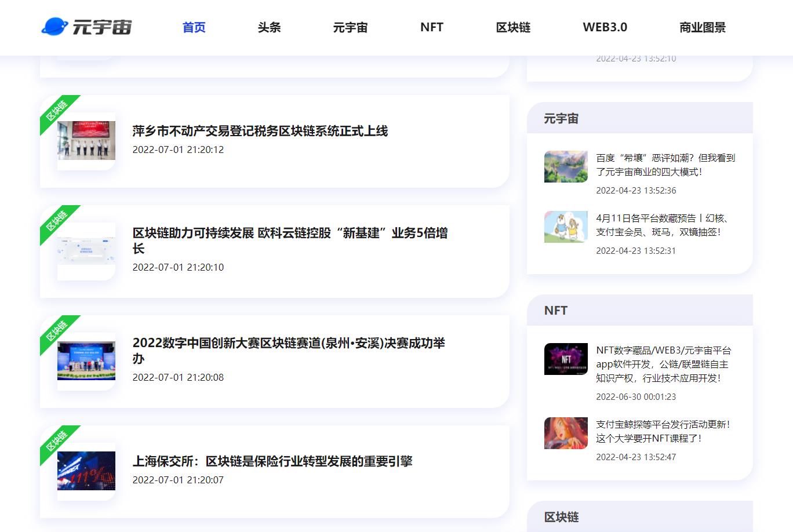Screen dimensions: 793x532
Task: Open article 萍乡市不动产交易登记税务区块链系统正式上线
Action: [x=260, y=131]
